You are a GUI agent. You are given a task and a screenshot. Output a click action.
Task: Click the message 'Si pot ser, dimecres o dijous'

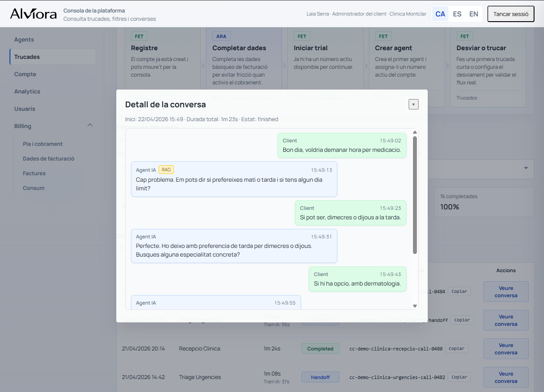click(350, 213)
